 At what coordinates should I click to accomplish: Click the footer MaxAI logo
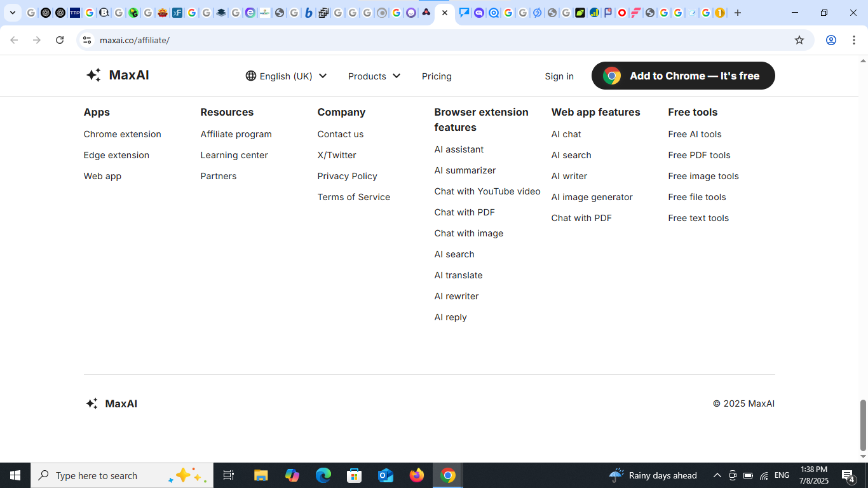click(x=111, y=403)
